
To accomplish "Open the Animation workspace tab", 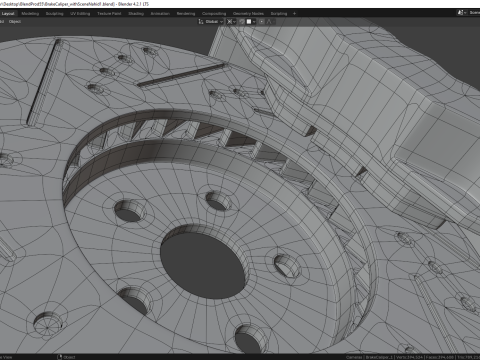I will coord(160,14).
